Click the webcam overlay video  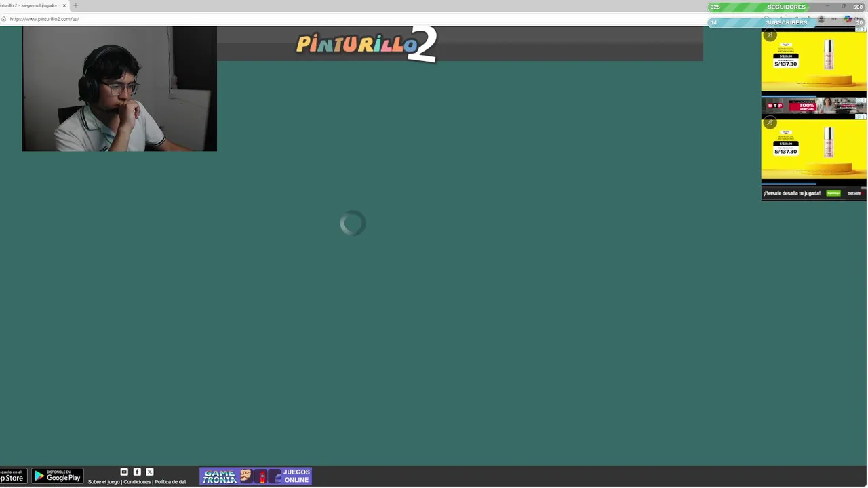coord(119,89)
